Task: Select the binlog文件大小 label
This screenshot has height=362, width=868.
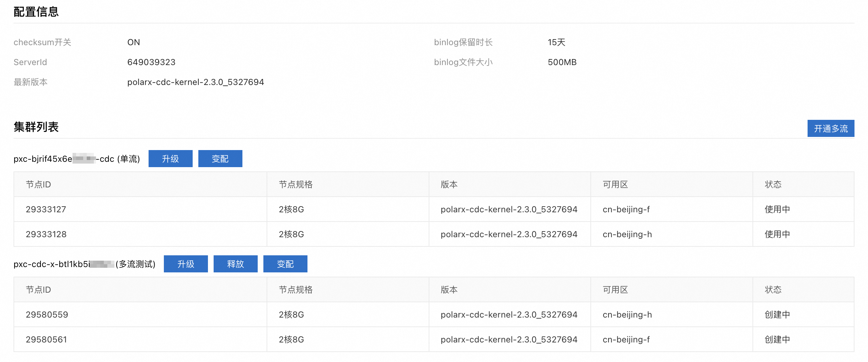Action: (463, 62)
